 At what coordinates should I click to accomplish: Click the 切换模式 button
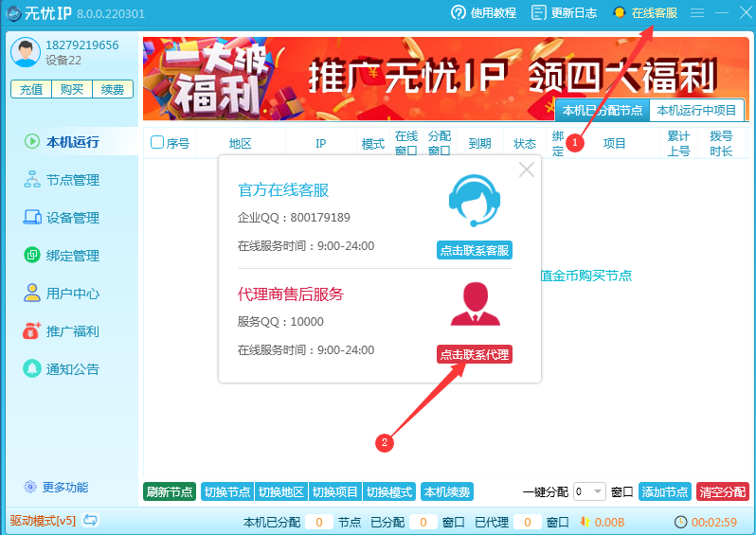click(x=389, y=491)
